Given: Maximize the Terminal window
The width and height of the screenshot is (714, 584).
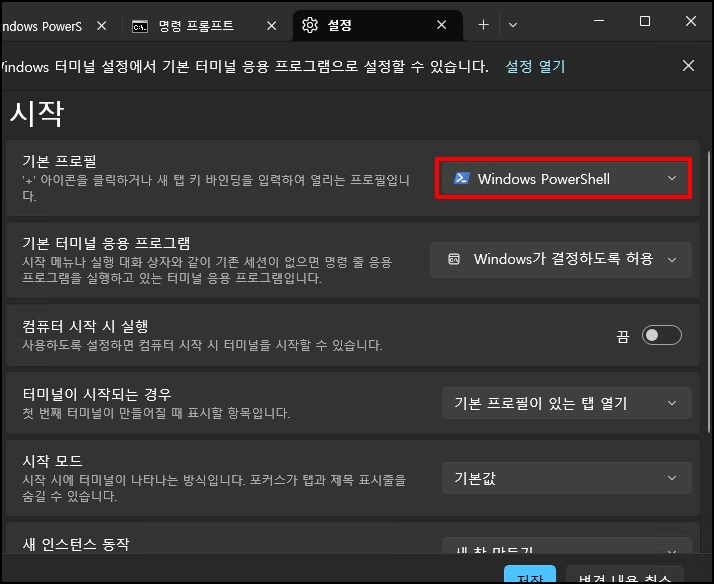Looking at the screenshot, I should coord(645,21).
